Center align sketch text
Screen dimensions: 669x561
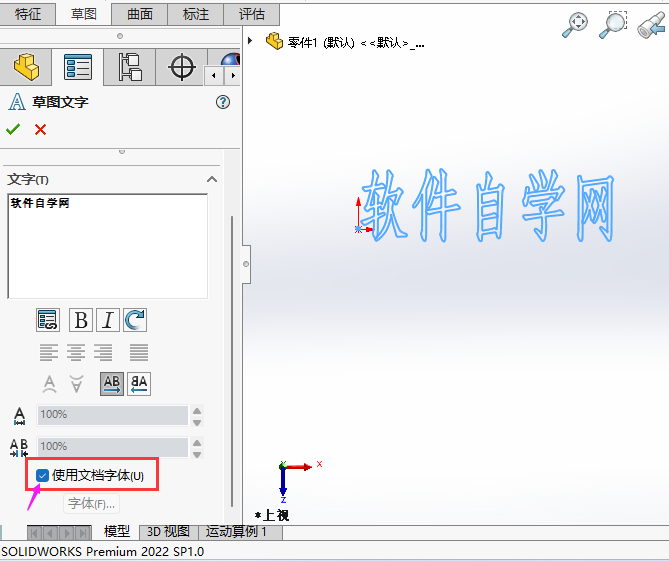point(76,352)
